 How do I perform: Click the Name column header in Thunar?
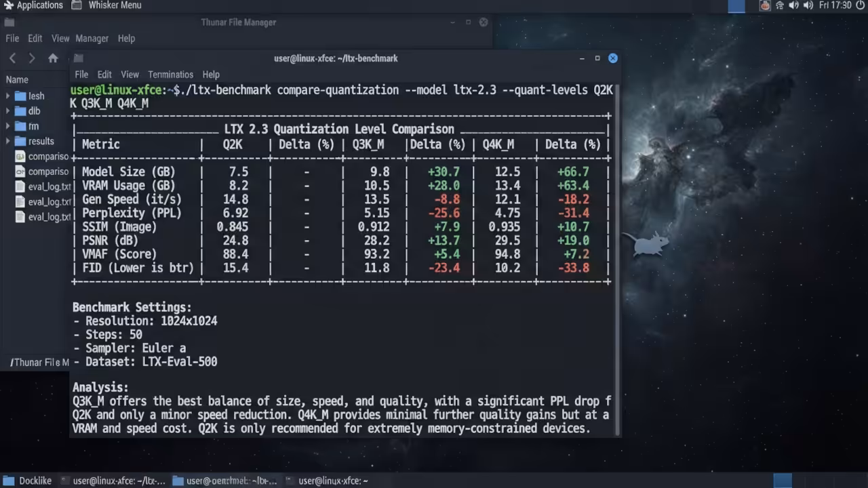17,79
